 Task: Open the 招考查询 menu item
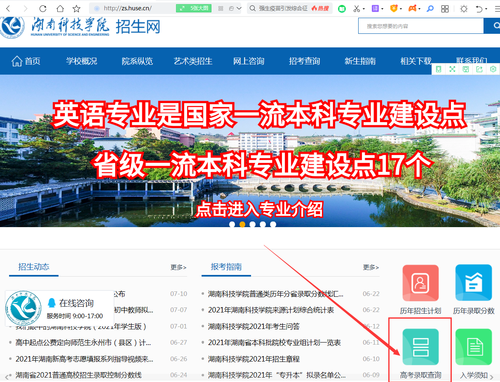tap(304, 61)
